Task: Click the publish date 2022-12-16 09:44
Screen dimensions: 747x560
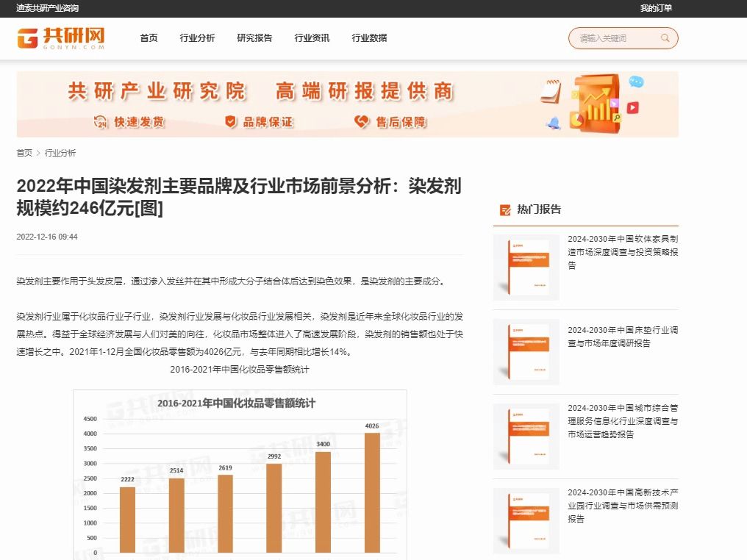Action: (x=47, y=237)
